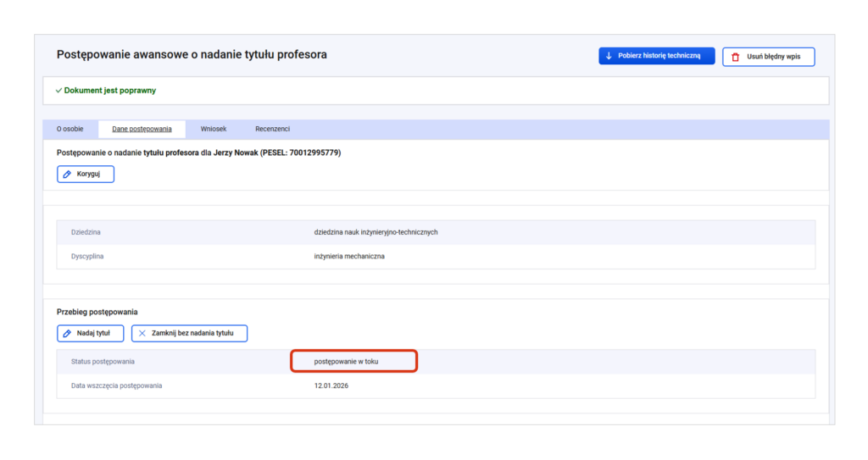Click the 'Data wszczęcia postępowania' row label
This screenshot has width=868, height=460.
coord(116,386)
